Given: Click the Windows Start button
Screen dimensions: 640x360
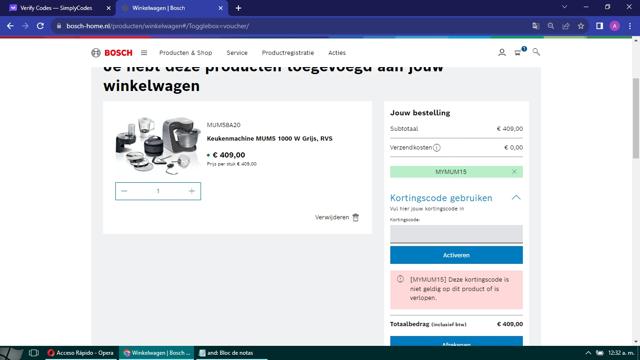Looking at the screenshot, I should pyautogui.click(x=11, y=353).
